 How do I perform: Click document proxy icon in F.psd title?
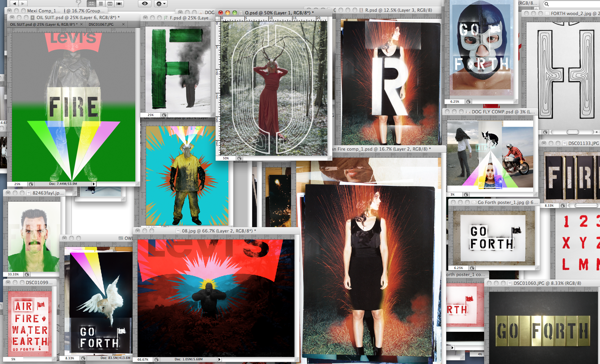[x=166, y=18]
